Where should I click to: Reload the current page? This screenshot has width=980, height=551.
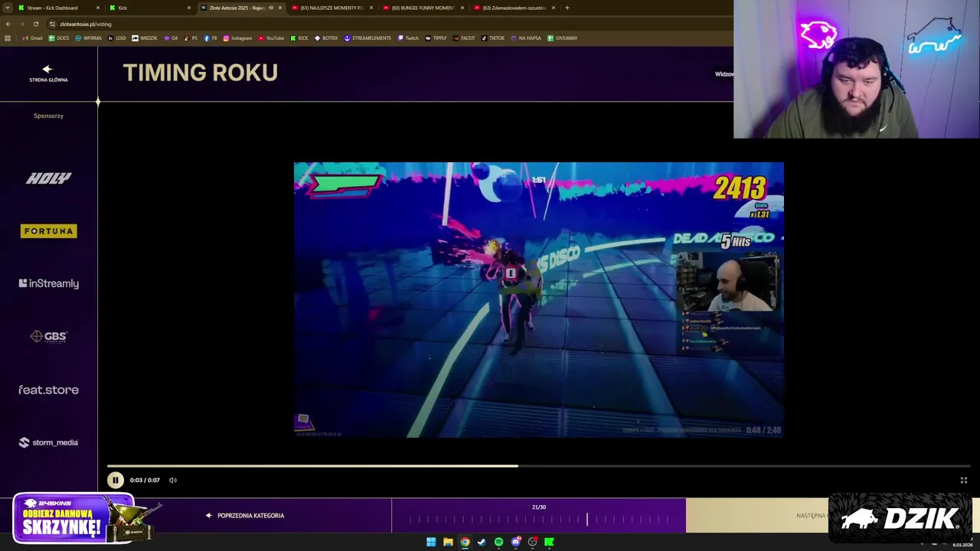pyautogui.click(x=35, y=24)
